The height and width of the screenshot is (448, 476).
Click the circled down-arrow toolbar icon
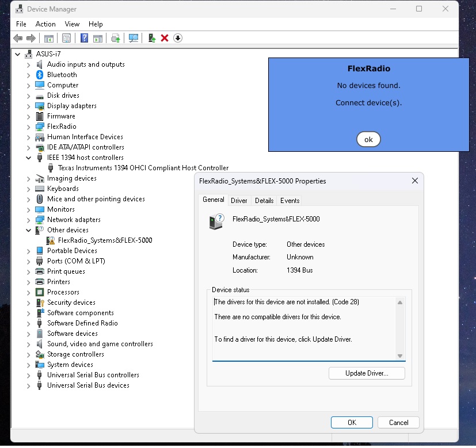[178, 38]
